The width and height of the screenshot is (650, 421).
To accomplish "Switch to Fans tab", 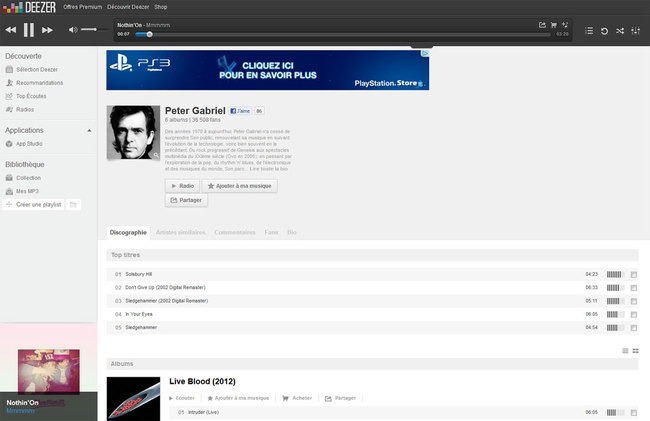I will pyautogui.click(x=271, y=232).
